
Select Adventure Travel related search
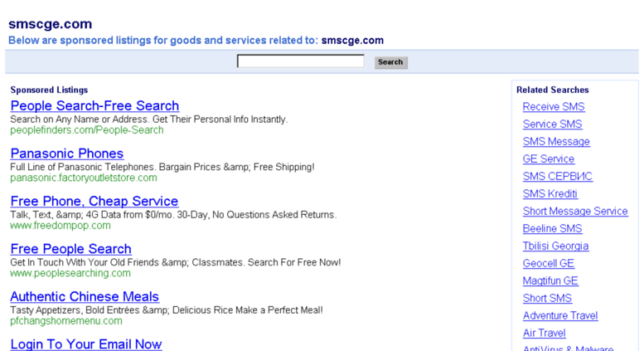(560, 315)
